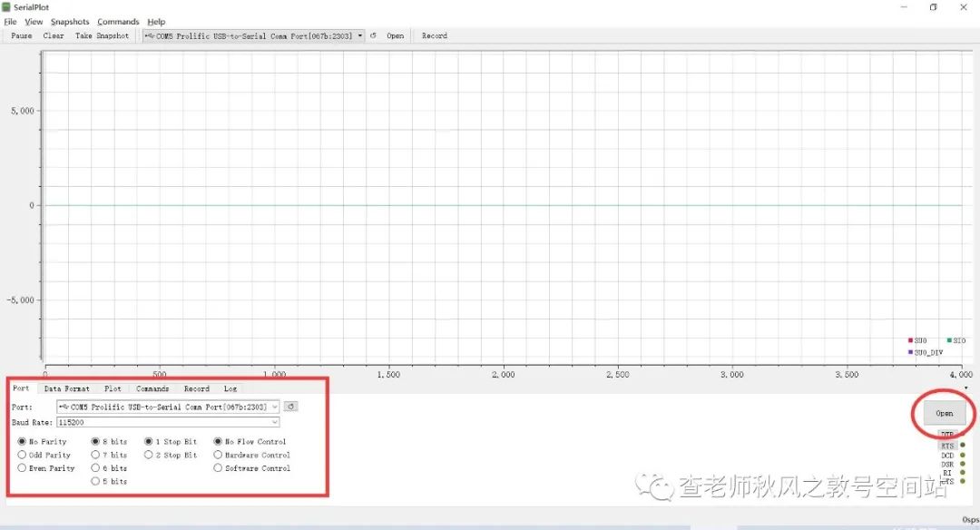Pause the serial plot

tap(20, 35)
